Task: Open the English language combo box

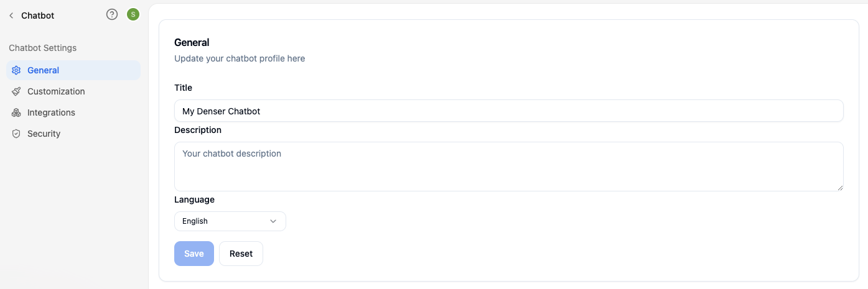Action: [x=230, y=221]
